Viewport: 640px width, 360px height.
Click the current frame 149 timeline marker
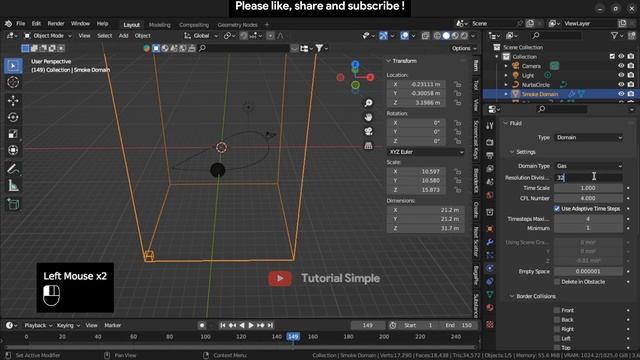click(293, 337)
